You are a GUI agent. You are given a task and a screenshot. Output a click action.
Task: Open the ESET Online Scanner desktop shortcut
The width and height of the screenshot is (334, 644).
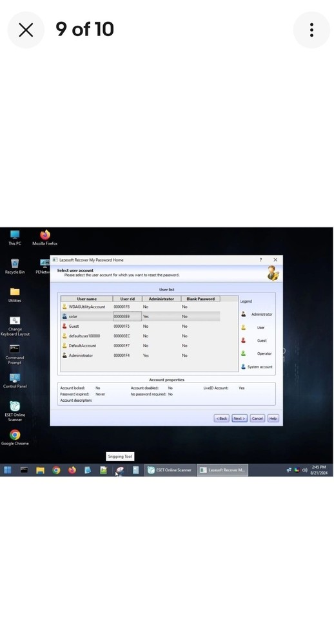15,411
